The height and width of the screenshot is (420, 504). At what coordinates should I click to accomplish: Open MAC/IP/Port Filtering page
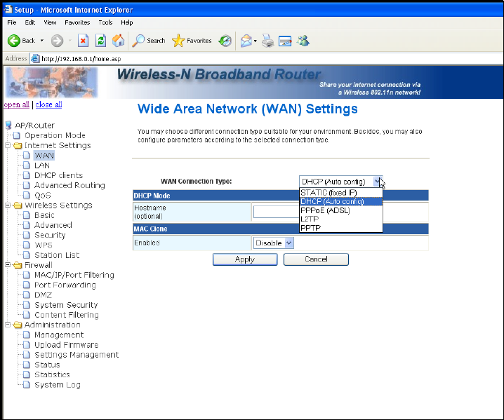click(74, 275)
